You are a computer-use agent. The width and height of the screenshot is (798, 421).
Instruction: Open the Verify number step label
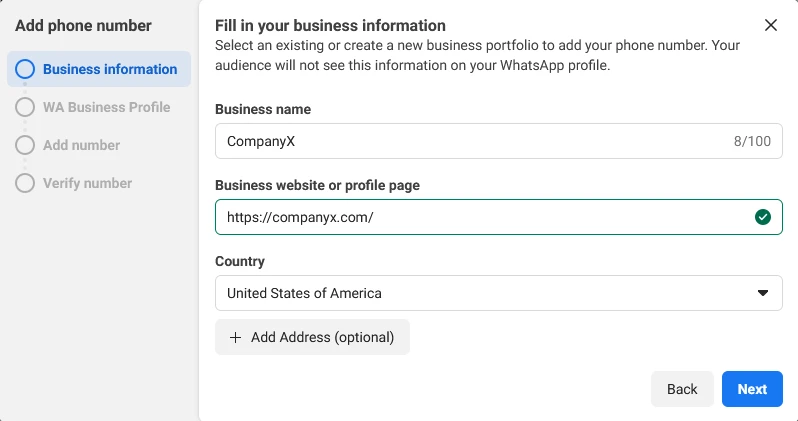[88, 183]
